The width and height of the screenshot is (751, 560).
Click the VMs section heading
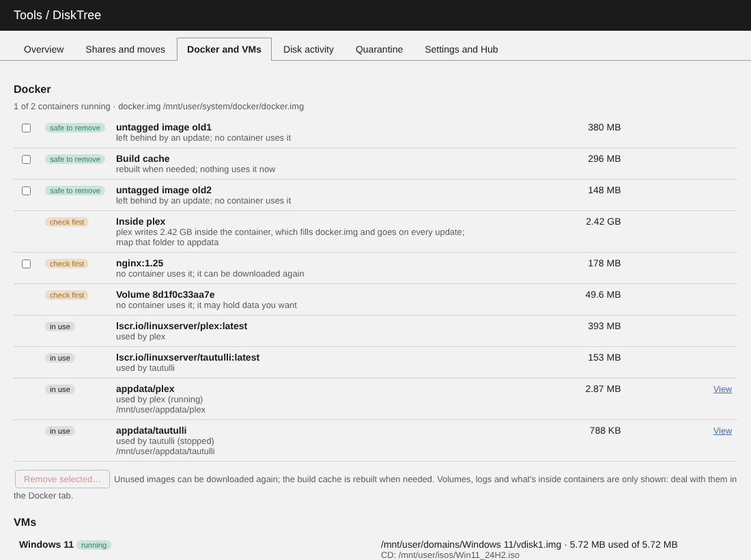tap(25, 522)
